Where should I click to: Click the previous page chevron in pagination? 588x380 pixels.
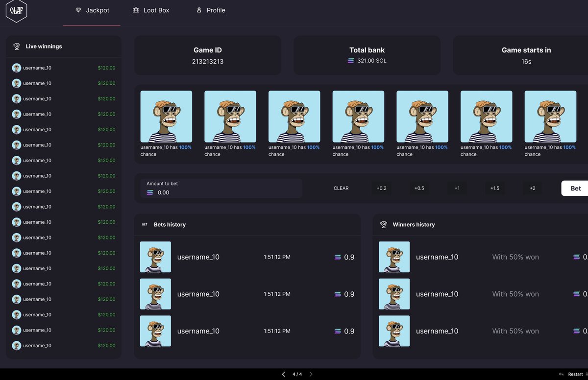pos(283,374)
